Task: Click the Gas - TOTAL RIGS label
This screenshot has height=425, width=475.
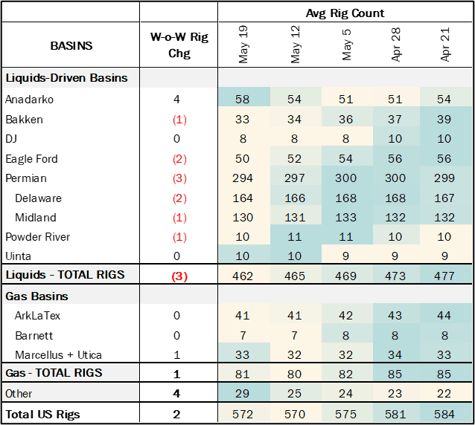Action: (54, 373)
